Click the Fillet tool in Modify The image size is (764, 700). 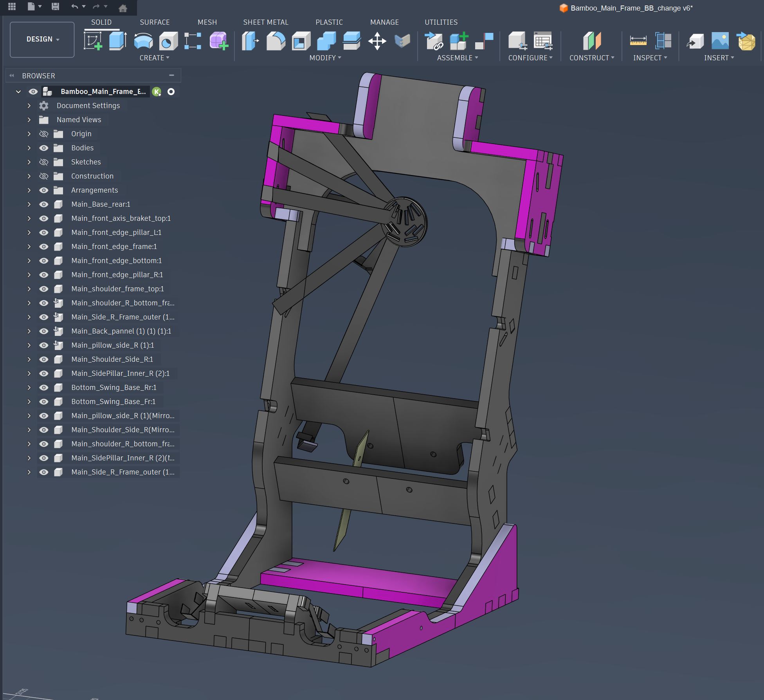click(276, 41)
